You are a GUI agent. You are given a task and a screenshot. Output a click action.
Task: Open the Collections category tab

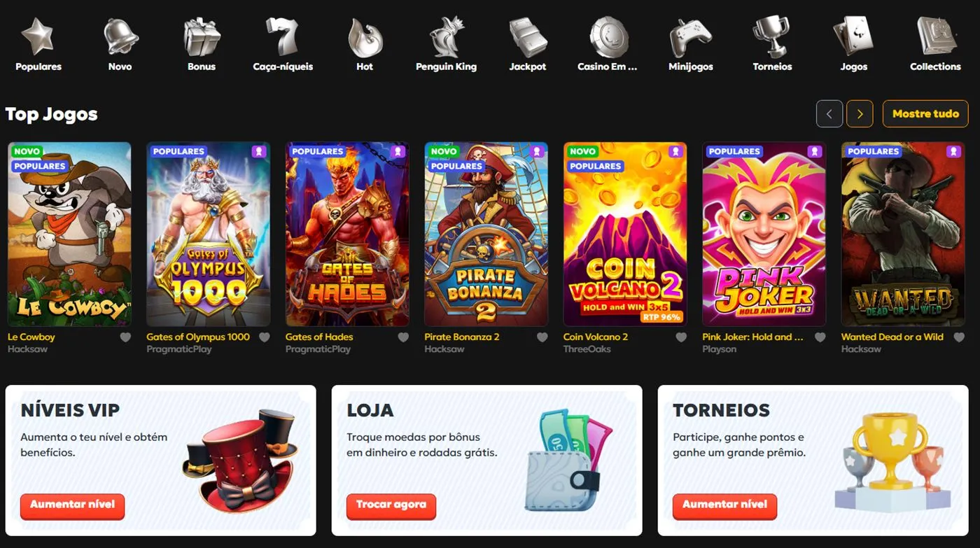tap(935, 44)
